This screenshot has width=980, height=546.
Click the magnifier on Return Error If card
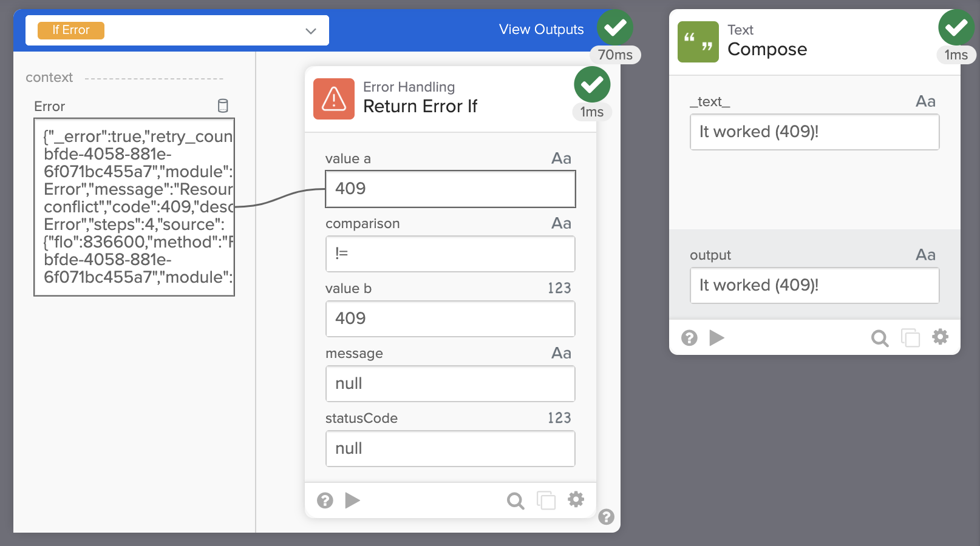tap(515, 500)
